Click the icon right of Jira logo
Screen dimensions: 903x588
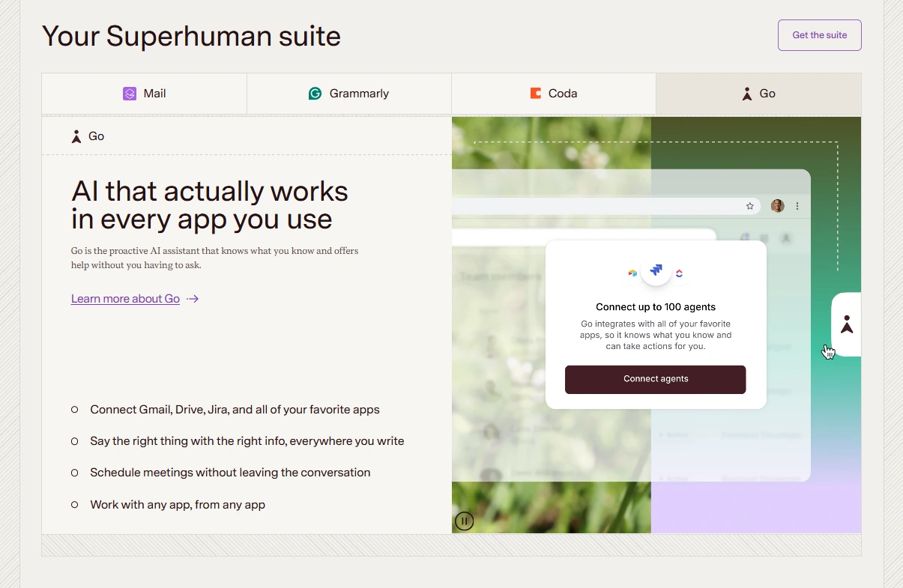680,273
